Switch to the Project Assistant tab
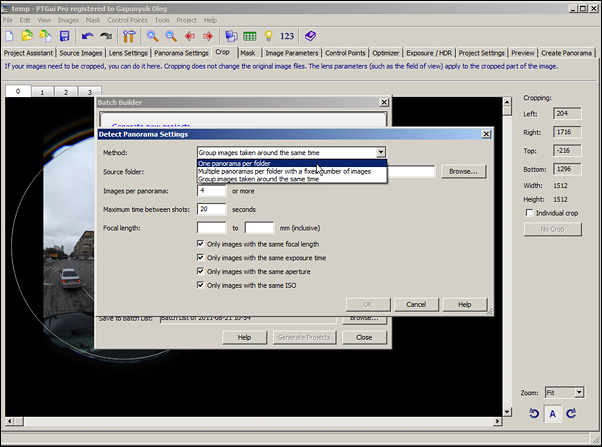 click(x=28, y=53)
